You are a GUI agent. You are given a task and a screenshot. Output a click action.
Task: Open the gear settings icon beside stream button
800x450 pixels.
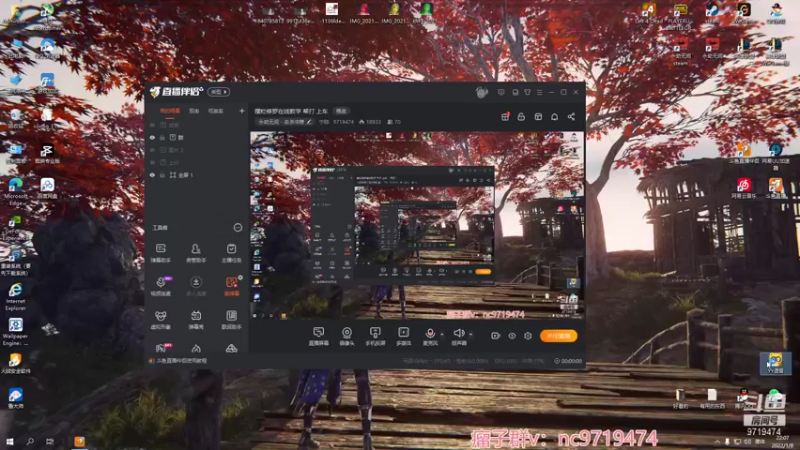(x=528, y=336)
